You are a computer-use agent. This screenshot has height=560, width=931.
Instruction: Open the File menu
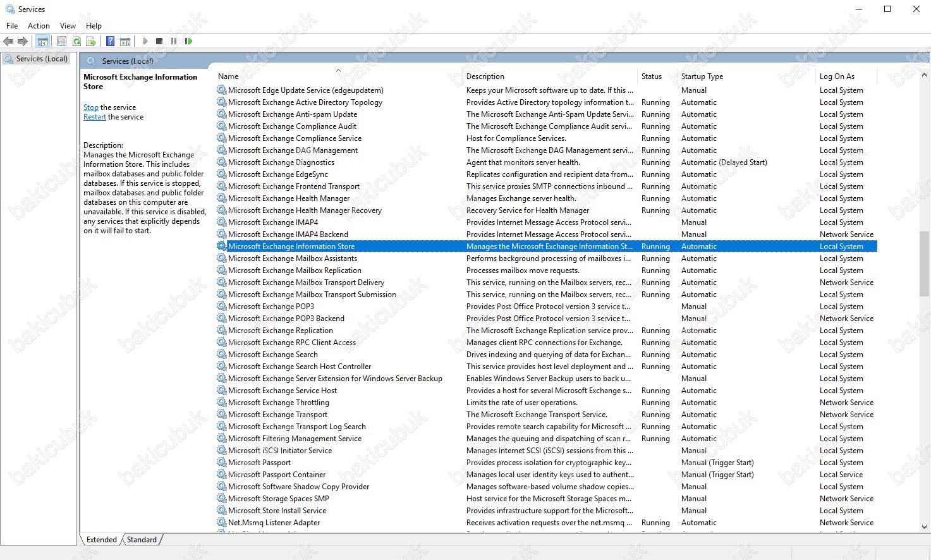click(x=12, y=26)
